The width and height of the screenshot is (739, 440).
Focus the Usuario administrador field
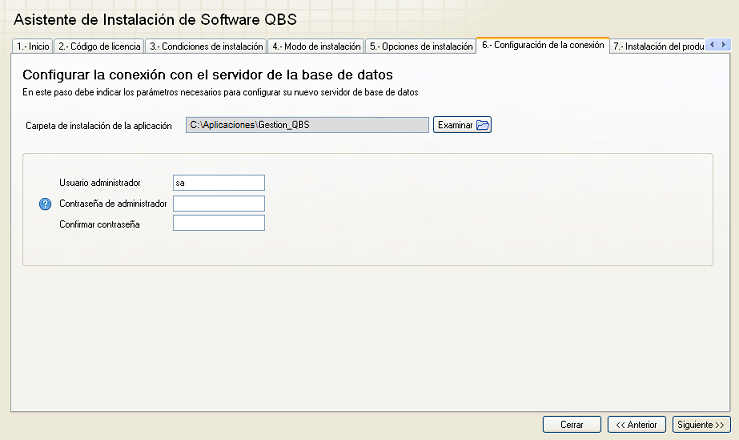point(218,183)
